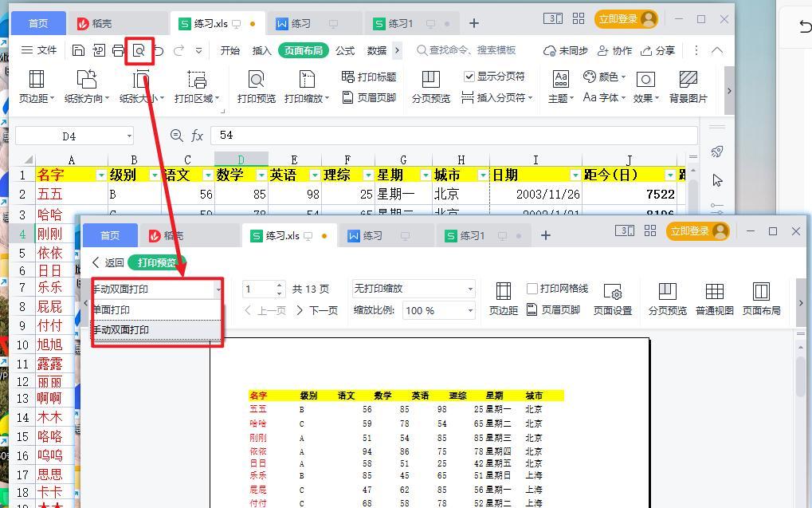This screenshot has height=508, width=812.
Task: Click 立即登录 in the print preview window
Action: point(697,231)
